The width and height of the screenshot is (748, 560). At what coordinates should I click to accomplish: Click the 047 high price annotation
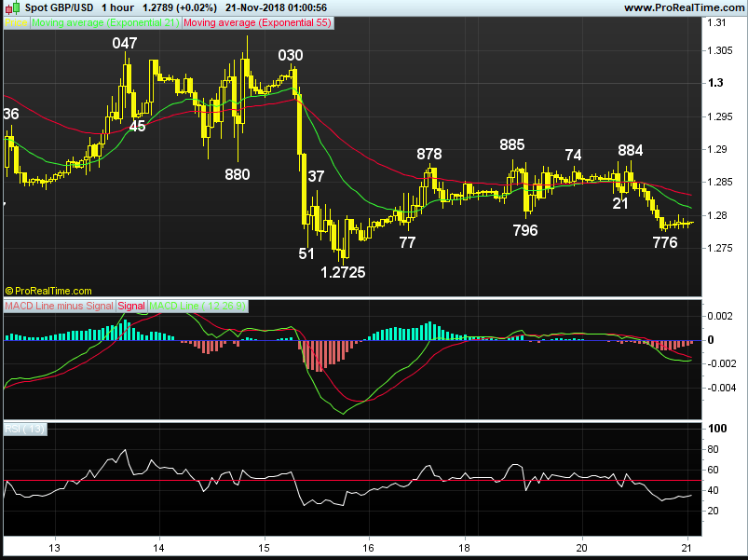125,44
